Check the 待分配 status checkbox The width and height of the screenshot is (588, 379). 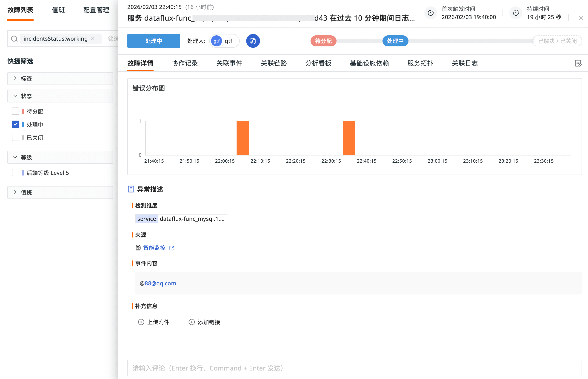15,111
